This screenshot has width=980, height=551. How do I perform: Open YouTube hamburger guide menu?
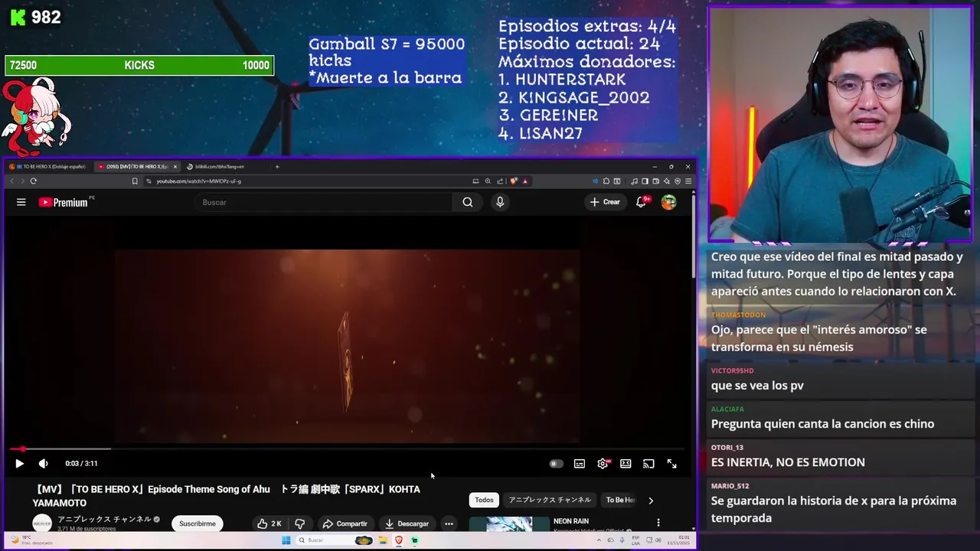(x=21, y=202)
